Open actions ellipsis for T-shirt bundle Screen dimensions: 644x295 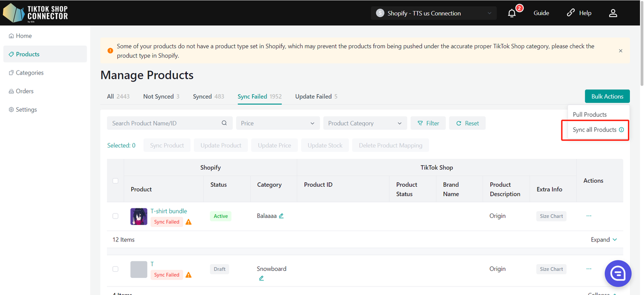point(589,216)
